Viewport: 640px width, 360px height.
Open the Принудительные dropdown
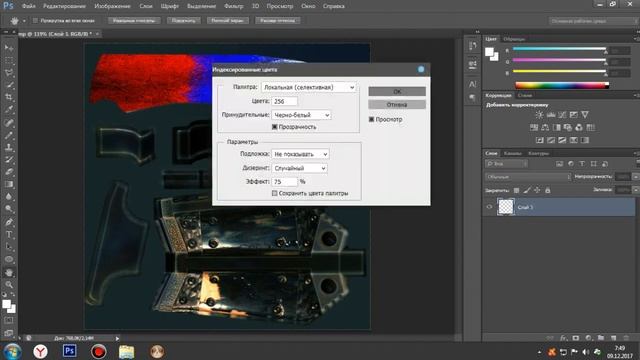click(301, 115)
